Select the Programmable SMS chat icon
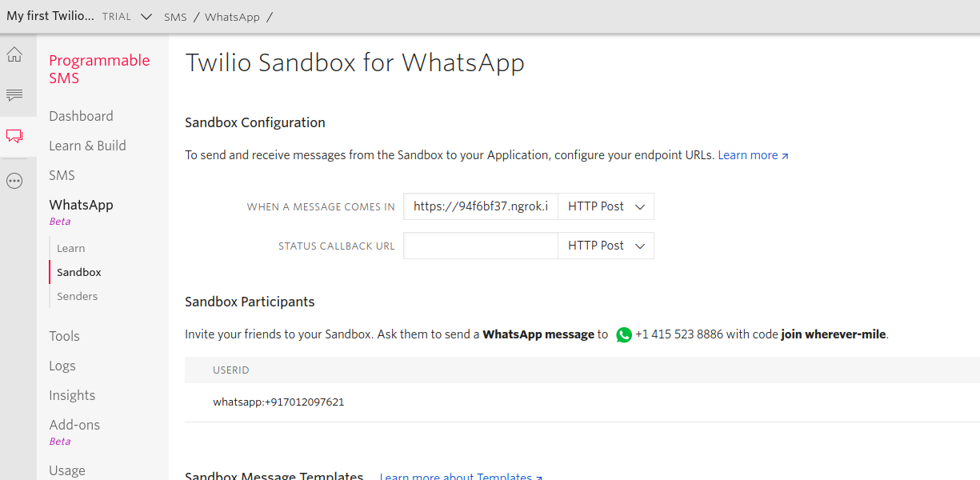Screen dimensions: 980x480 [14, 137]
